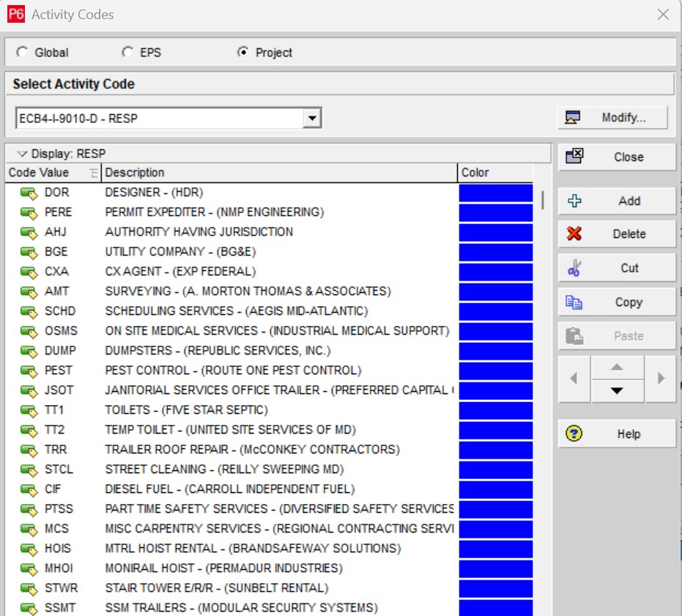Click the Copy documents icon
This screenshot has height=616, width=682.
(x=575, y=302)
